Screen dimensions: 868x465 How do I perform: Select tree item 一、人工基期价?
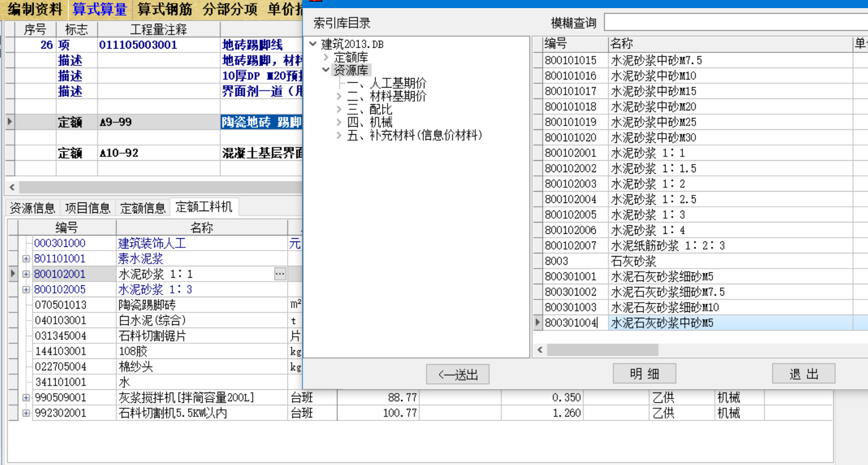click(x=387, y=83)
